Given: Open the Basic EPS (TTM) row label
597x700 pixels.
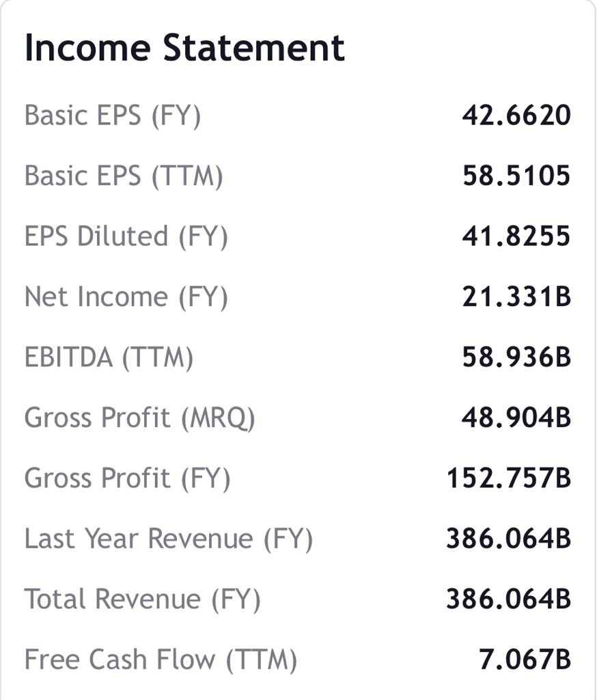Looking at the screenshot, I should (x=124, y=176).
